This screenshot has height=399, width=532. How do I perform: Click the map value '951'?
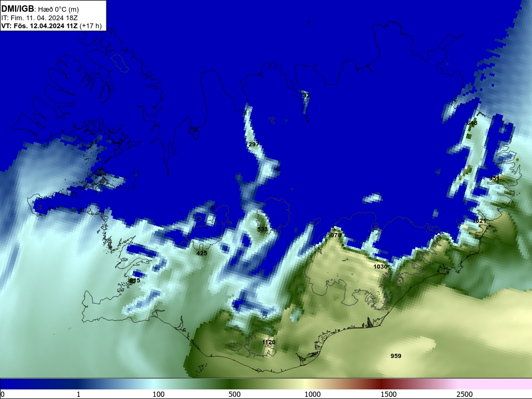click(x=494, y=178)
